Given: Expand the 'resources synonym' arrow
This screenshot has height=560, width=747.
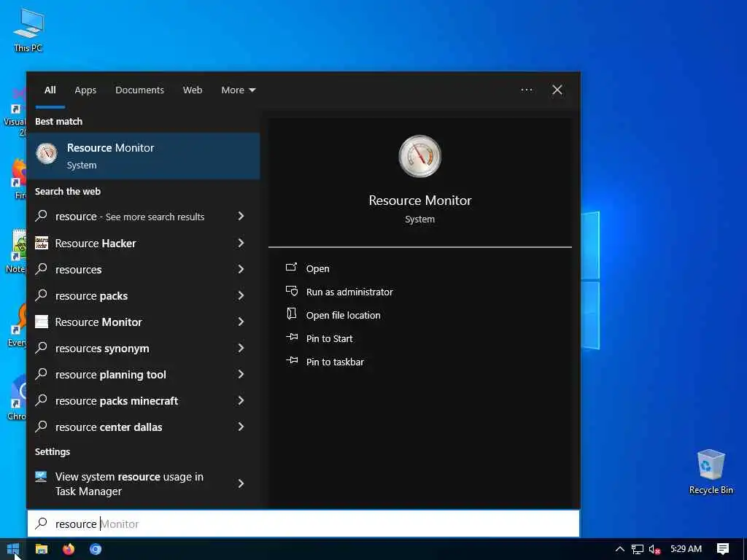Looking at the screenshot, I should 241,348.
